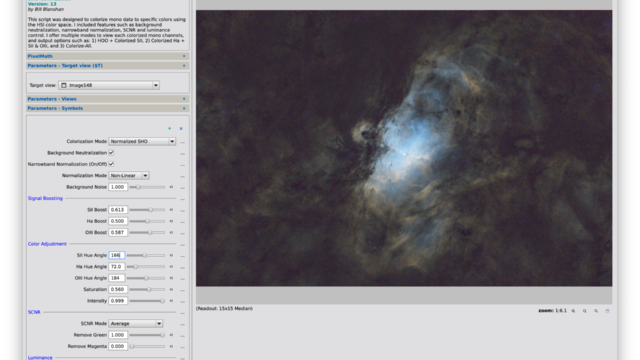Click the OIII Hue Angle slider

(146, 278)
